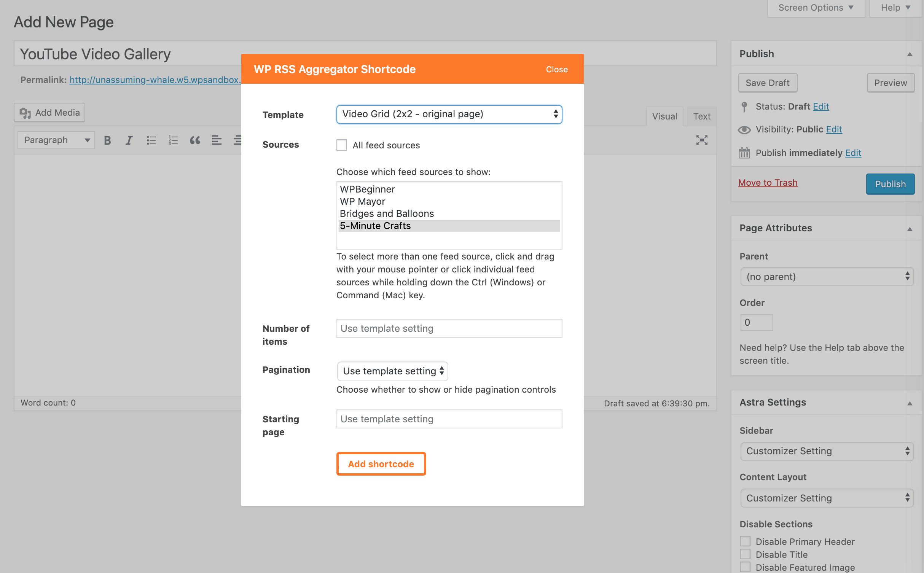Toggle italic formatting in the editor toolbar
Screen dimensions: 924x573
pos(129,140)
